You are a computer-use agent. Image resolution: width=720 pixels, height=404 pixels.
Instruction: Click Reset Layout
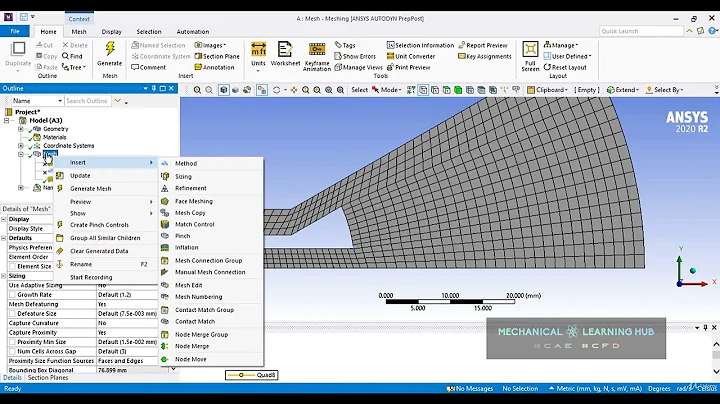(565, 67)
